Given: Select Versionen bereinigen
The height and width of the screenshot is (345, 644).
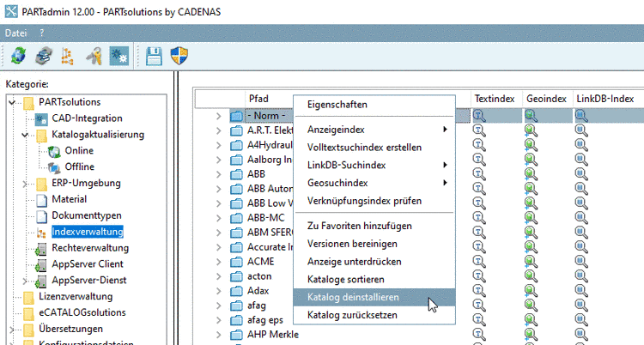Looking at the screenshot, I should pos(374,244).
